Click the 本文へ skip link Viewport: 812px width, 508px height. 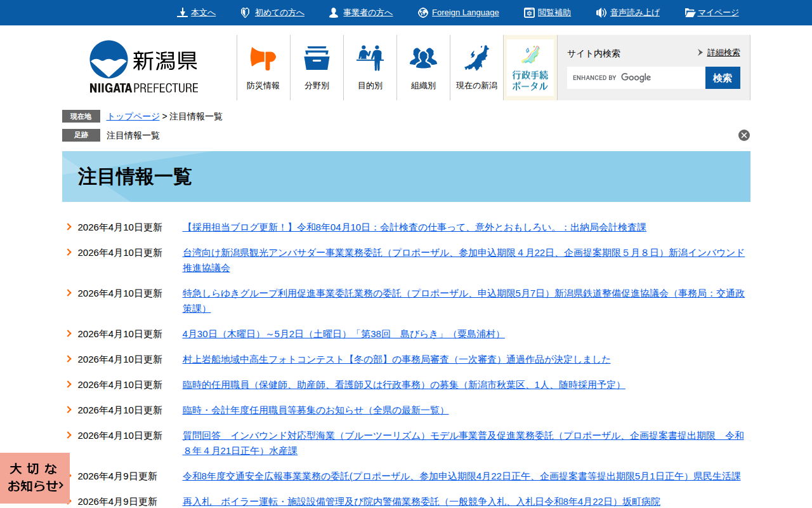[197, 12]
